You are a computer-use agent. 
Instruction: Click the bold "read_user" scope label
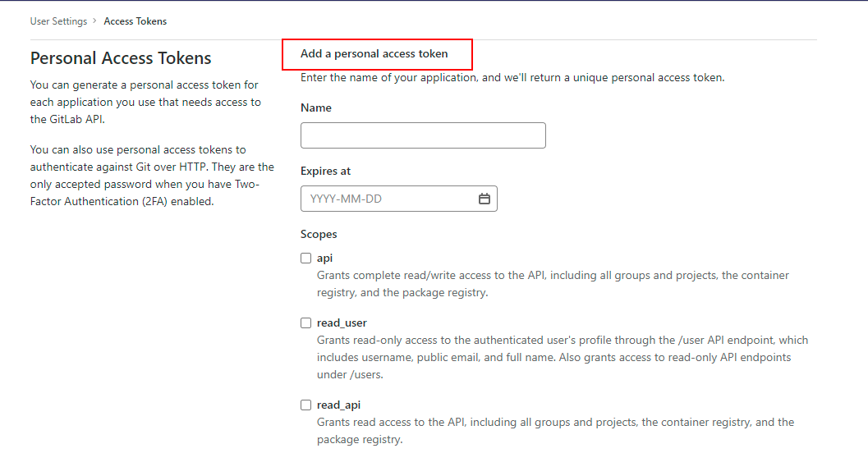coord(342,323)
